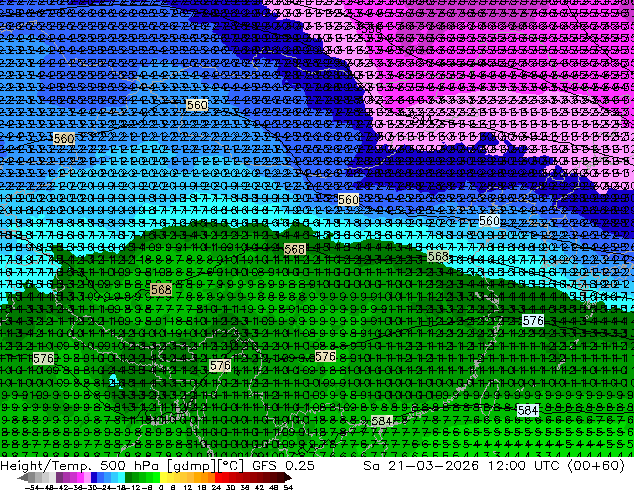Click the bright red legend swatch at 24
Image resolution: width=634 pixels, height=490 pixels.
click(x=218, y=478)
